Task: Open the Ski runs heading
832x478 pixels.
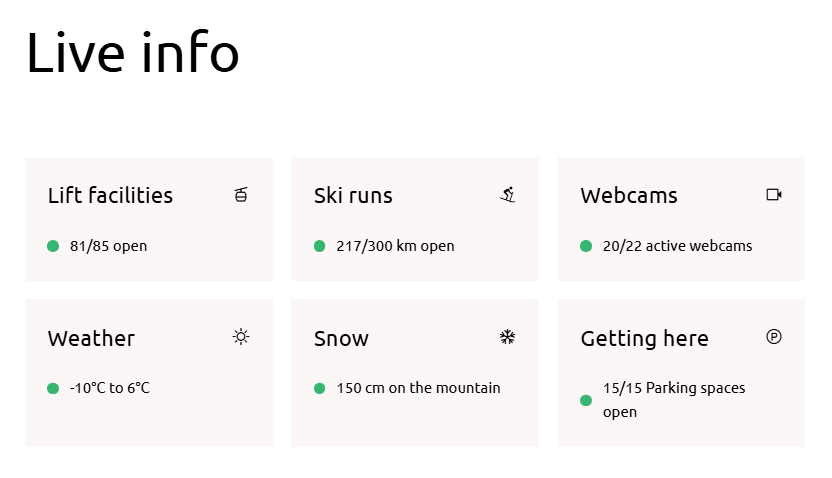Action: click(353, 195)
